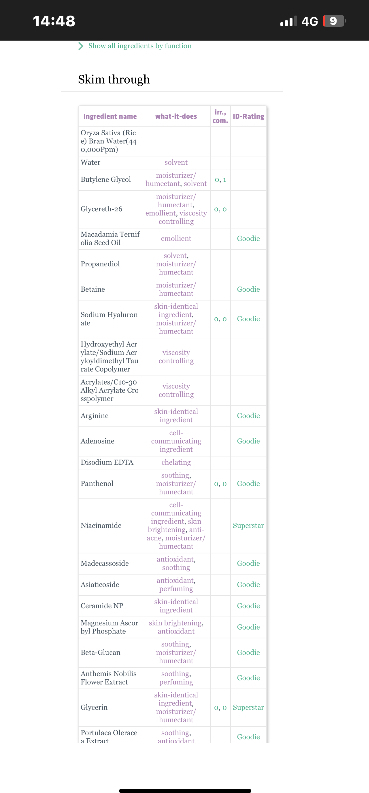Tap the chelating function for Disodium EDTA
369x793 pixels.
pyautogui.click(x=176, y=462)
